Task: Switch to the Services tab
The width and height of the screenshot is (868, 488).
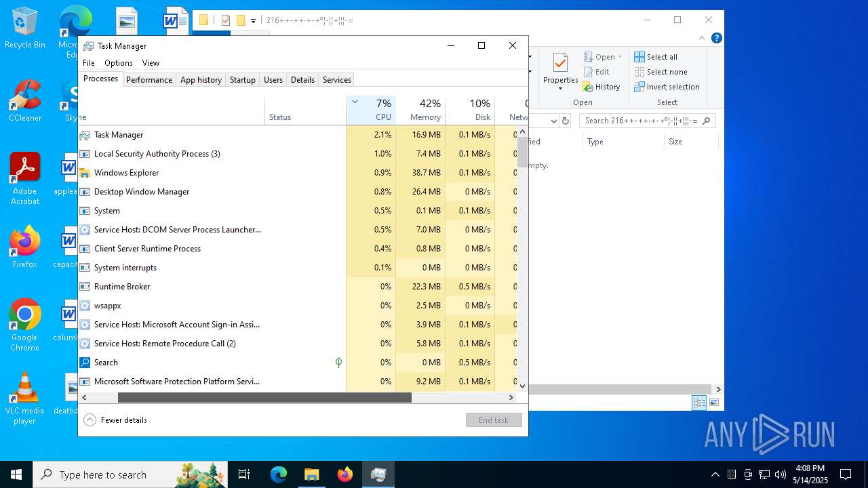Action: (x=337, y=80)
